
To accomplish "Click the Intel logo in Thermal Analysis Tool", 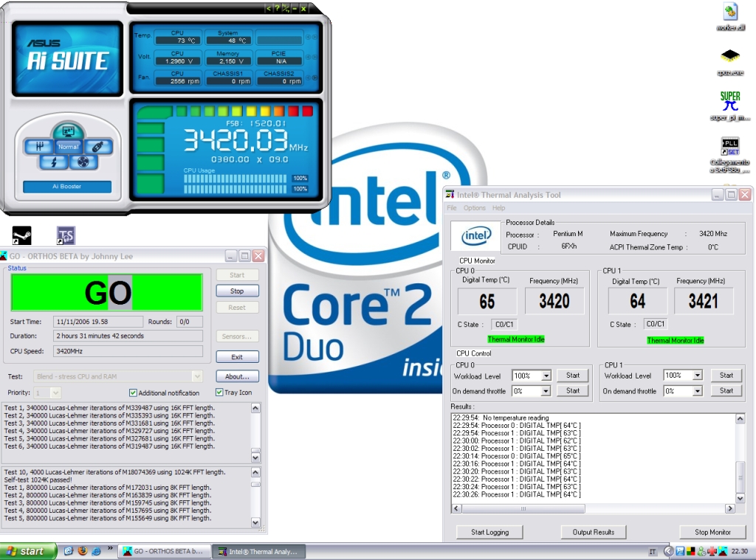I will click(x=476, y=235).
